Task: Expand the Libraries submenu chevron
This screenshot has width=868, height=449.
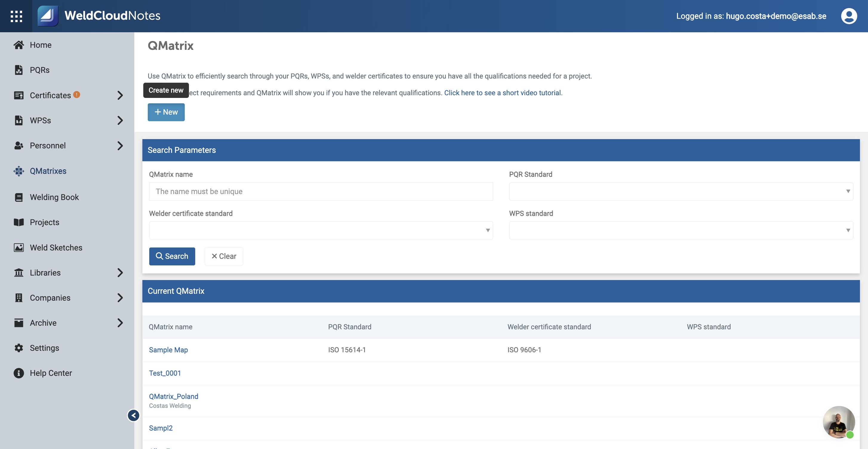Action: [x=120, y=272]
